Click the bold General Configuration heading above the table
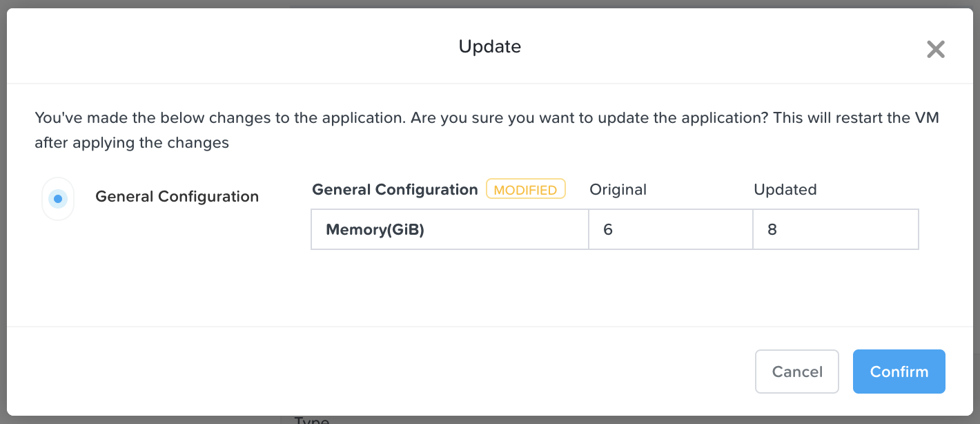980x424 pixels. 395,189
